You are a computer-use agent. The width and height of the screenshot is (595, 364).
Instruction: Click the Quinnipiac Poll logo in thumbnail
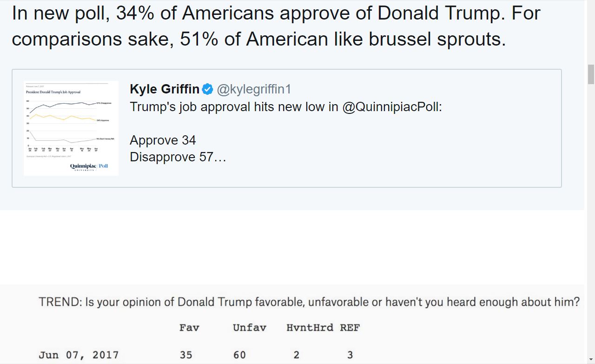[x=89, y=167]
